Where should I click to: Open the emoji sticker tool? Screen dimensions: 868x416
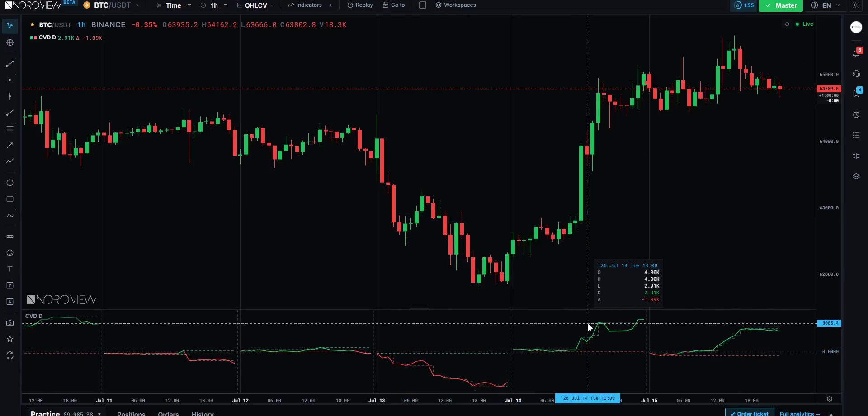click(x=10, y=253)
